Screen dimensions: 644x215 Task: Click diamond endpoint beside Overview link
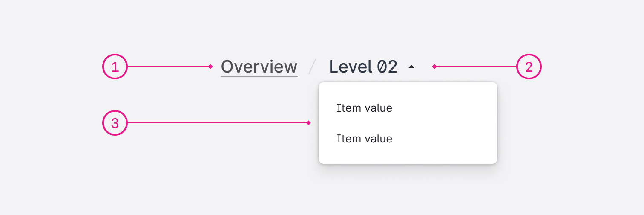point(210,67)
